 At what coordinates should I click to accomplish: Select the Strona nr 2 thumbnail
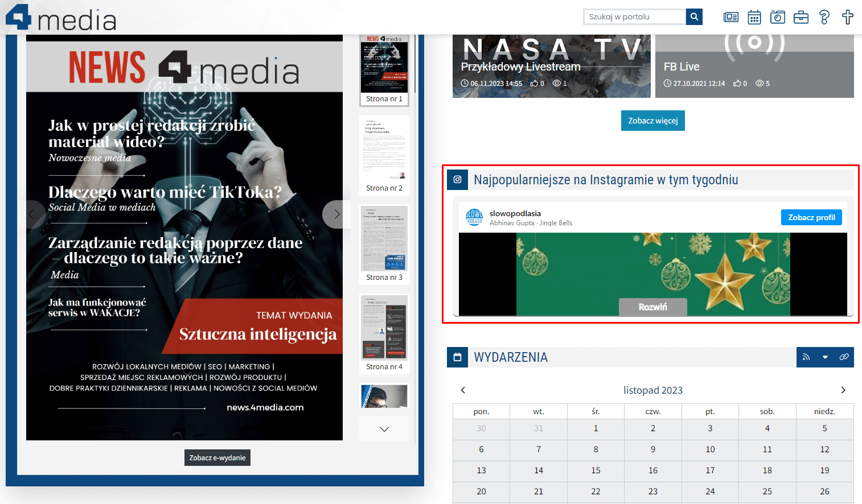[x=384, y=155]
